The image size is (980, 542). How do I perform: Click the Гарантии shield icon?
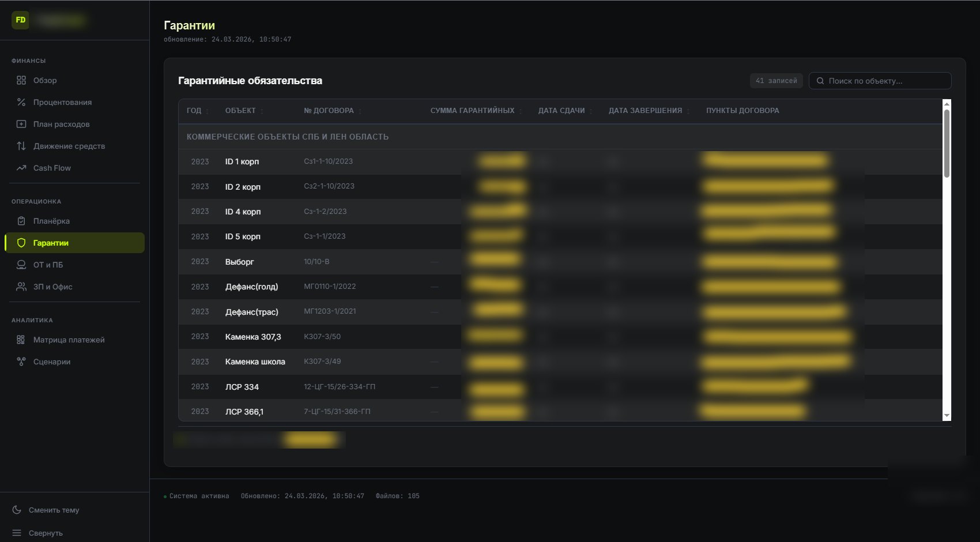click(21, 243)
